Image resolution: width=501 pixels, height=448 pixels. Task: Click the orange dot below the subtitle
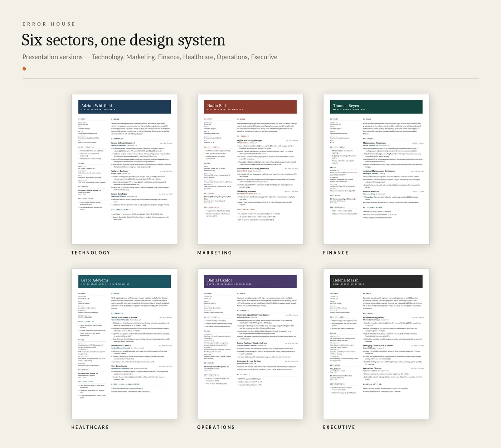pyautogui.click(x=24, y=69)
